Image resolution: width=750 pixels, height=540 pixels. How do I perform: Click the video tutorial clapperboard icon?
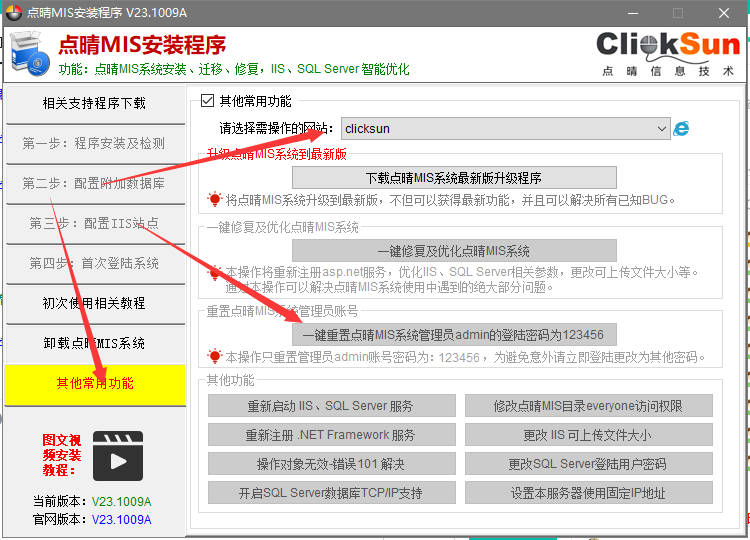pos(119,457)
